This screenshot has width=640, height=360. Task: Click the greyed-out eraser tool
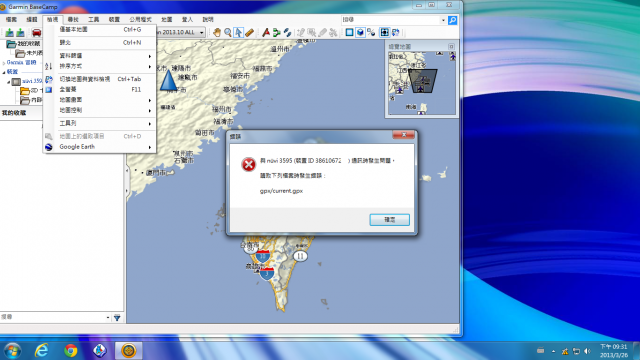[x=322, y=32]
